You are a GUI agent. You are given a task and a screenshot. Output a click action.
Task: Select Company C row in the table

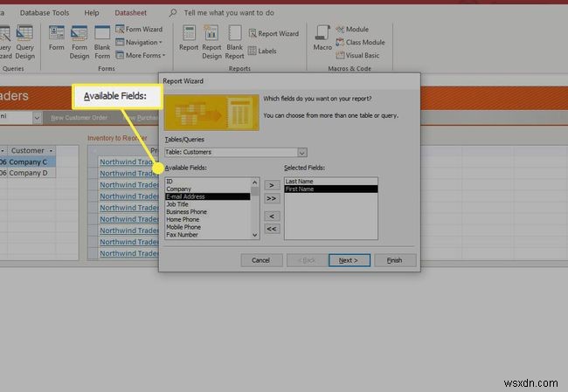pyautogui.click(x=28, y=162)
